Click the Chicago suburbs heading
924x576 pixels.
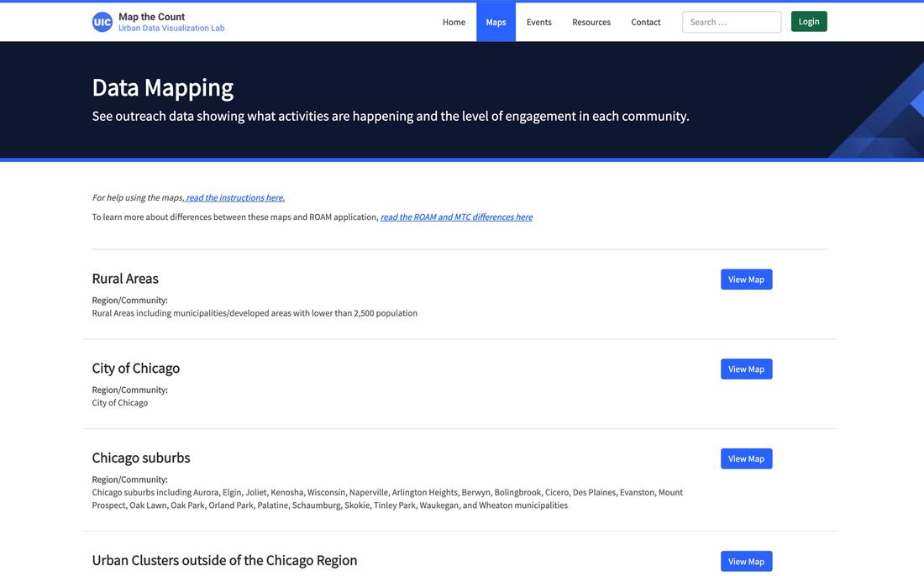[x=141, y=458]
